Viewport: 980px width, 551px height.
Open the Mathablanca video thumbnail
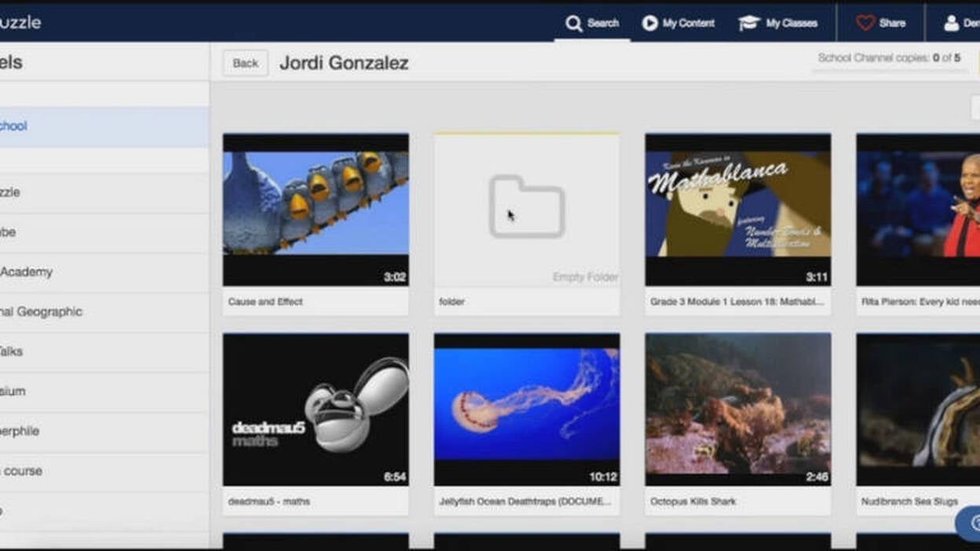point(737,209)
